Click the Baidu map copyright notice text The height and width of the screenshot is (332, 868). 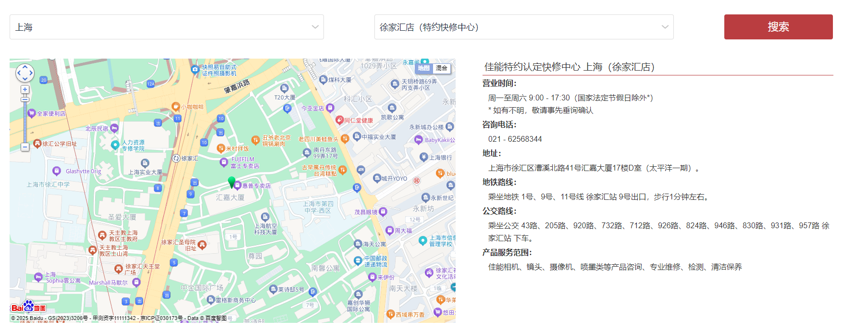pos(119,318)
